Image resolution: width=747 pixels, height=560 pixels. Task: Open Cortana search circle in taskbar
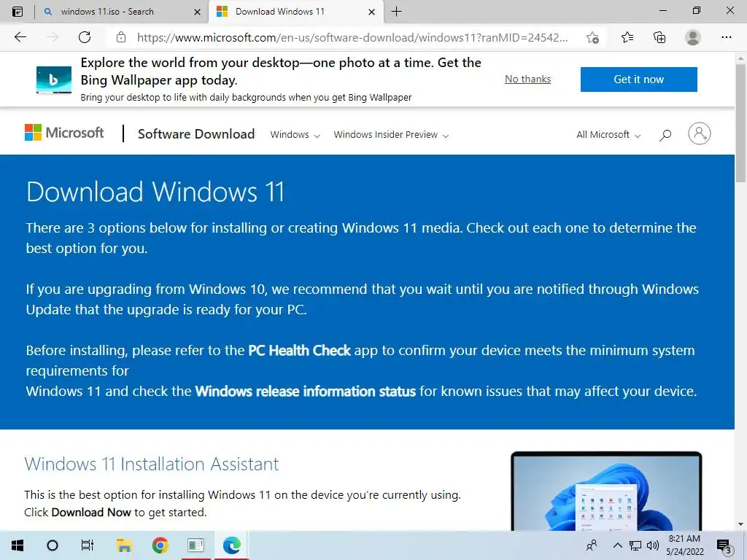(x=53, y=545)
